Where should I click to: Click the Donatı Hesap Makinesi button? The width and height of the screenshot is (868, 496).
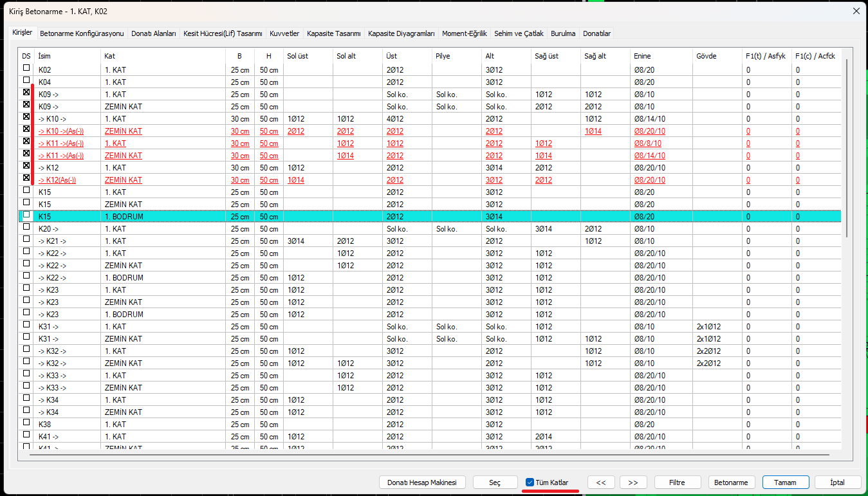tap(422, 482)
